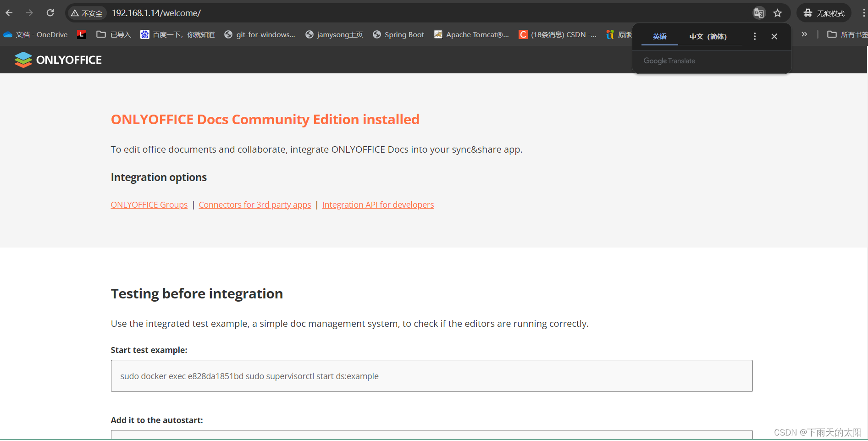Screen dimensions: 868x441
Task: Click the Testing before integration heading
Action: click(x=197, y=293)
